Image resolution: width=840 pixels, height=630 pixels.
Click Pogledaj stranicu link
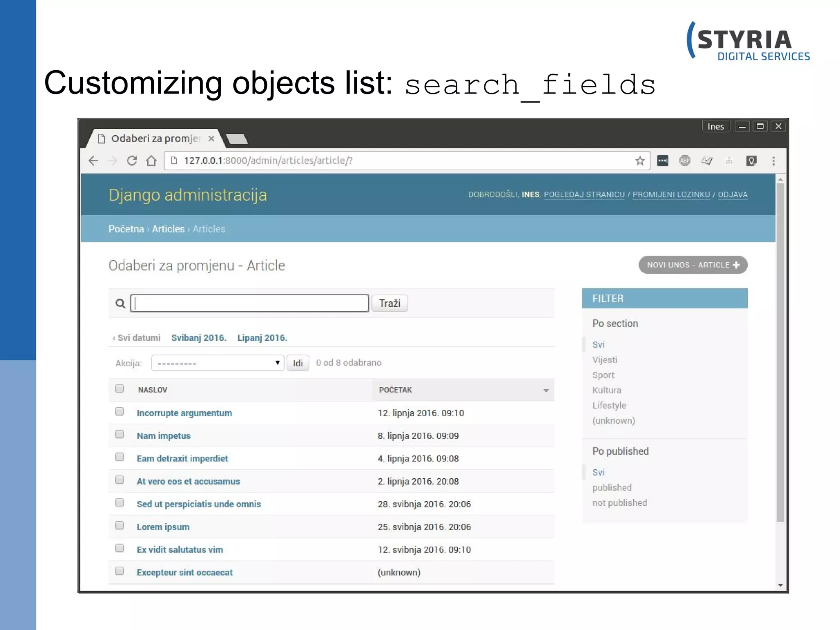(584, 195)
